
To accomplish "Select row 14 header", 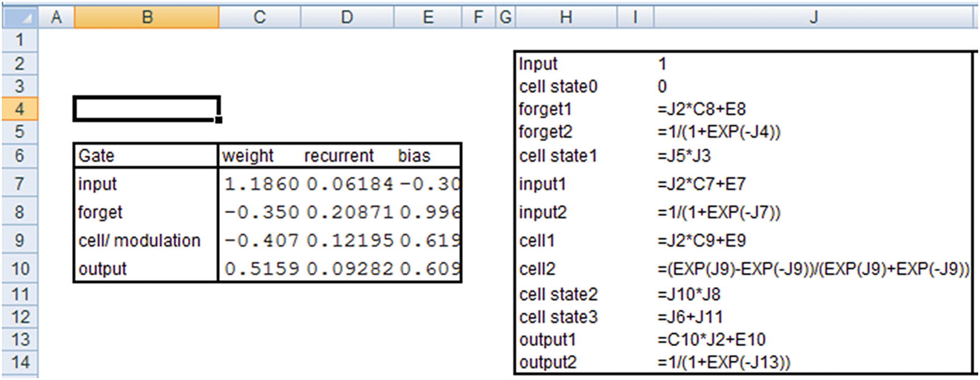I will (x=20, y=362).
